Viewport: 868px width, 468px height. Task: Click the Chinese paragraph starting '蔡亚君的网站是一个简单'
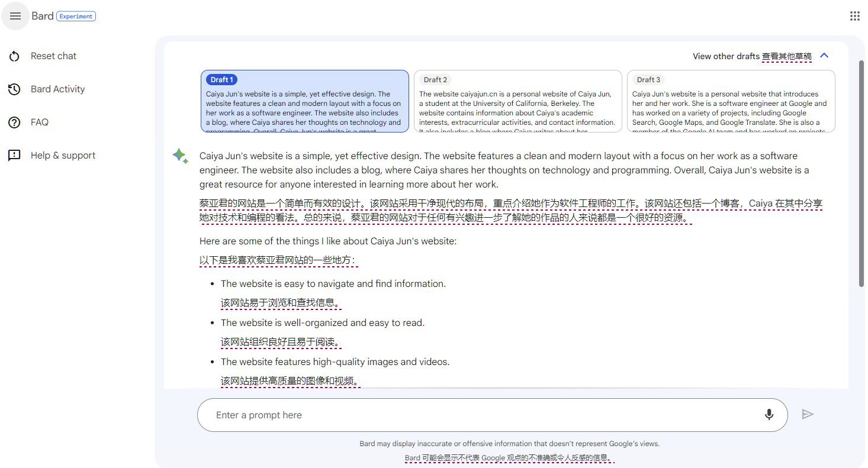tap(511, 211)
